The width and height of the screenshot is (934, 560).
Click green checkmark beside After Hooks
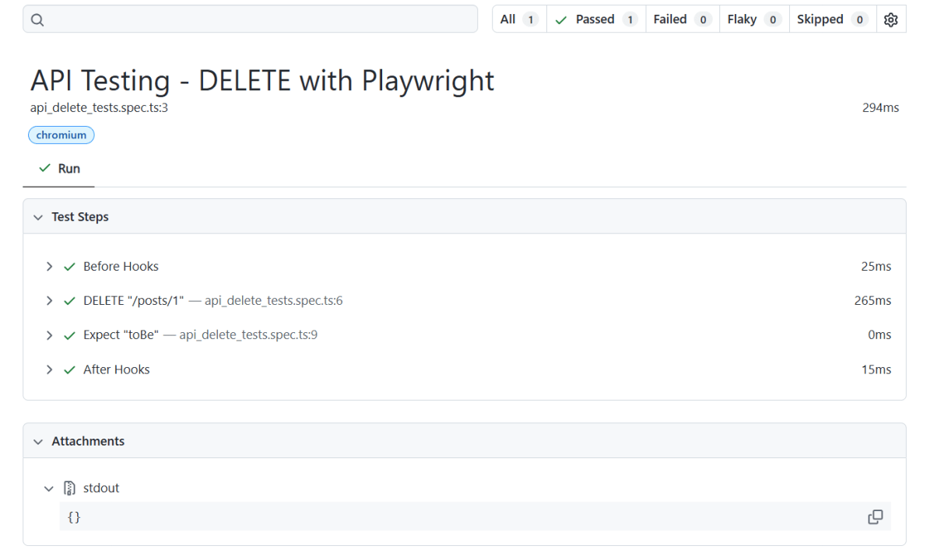69,370
